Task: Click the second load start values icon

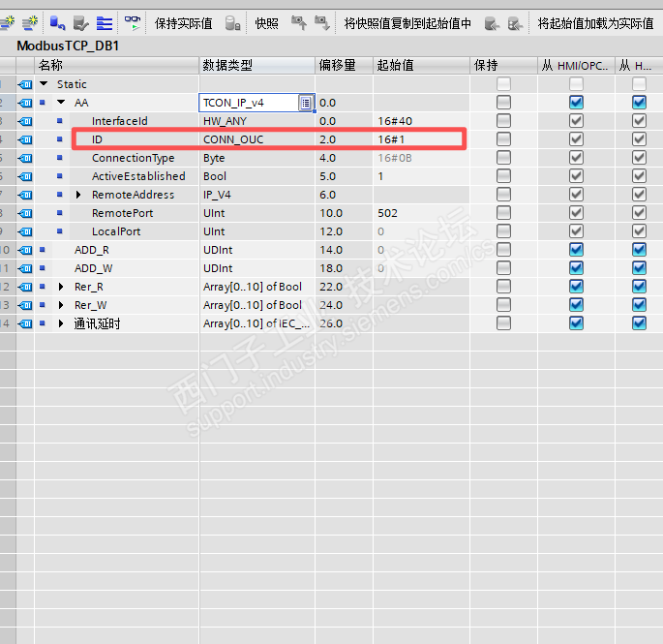Action: [x=515, y=23]
